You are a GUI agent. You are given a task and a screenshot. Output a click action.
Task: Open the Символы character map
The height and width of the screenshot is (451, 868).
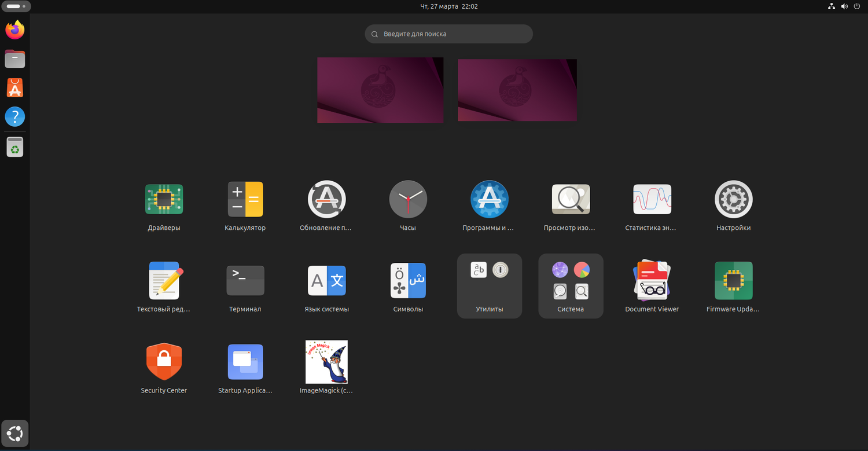click(x=408, y=281)
